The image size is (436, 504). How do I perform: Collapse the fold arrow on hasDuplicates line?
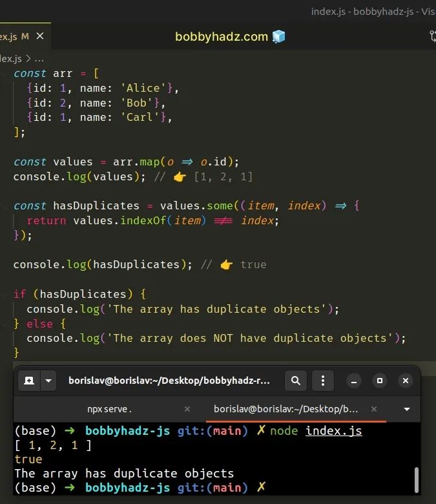[x=4, y=206]
